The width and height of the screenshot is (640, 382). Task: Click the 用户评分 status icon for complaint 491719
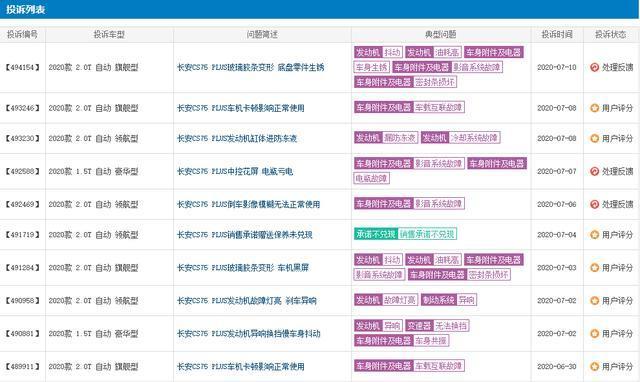594,235
